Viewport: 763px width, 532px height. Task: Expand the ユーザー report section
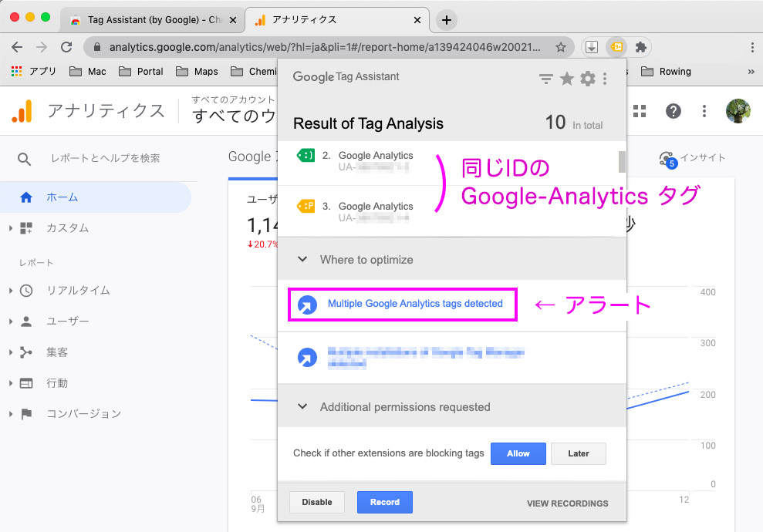[11, 322]
